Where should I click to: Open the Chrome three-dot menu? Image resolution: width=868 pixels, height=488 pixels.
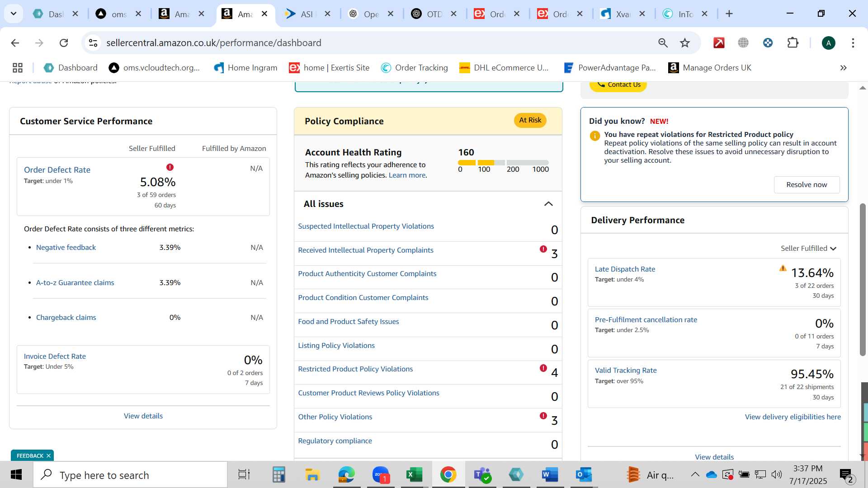point(853,43)
